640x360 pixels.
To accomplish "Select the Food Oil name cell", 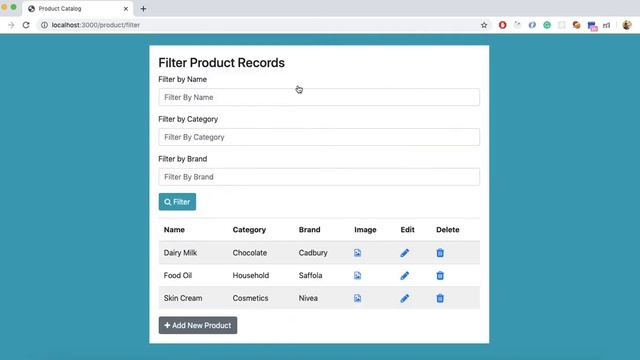I will coord(178,276).
